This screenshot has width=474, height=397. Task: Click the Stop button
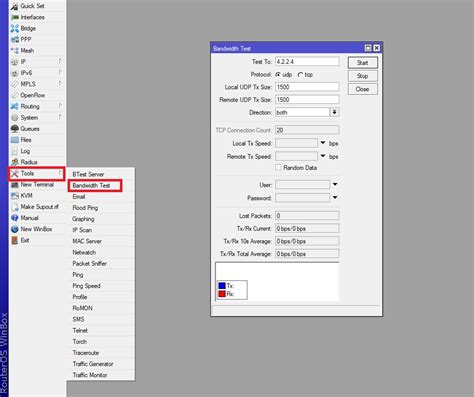363,76
